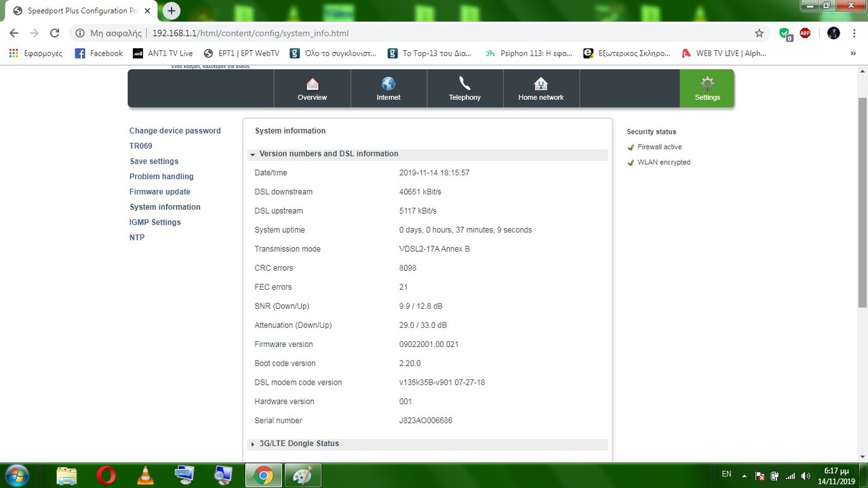Open the Facebook bookmark
The height and width of the screenshot is (488, 868).
click(99, 53)
